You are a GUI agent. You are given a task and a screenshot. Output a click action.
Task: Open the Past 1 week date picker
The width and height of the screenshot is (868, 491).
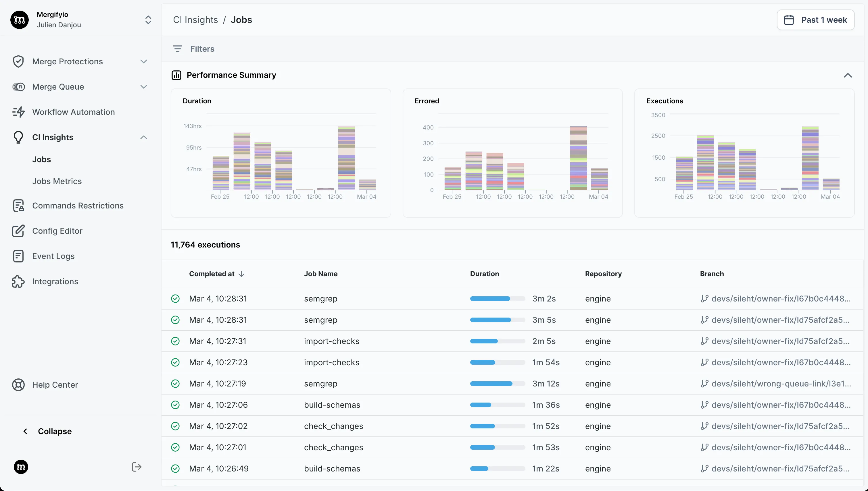coord(815,20)
